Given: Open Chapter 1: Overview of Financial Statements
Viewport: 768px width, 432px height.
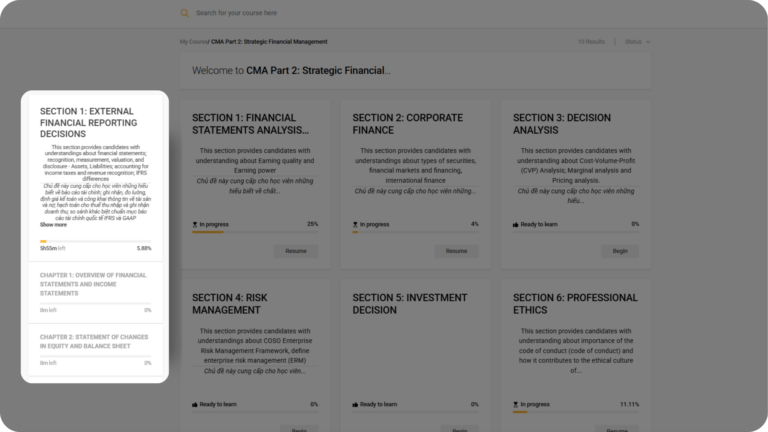Looking at the screenshot, I should (x=93, y=284).
